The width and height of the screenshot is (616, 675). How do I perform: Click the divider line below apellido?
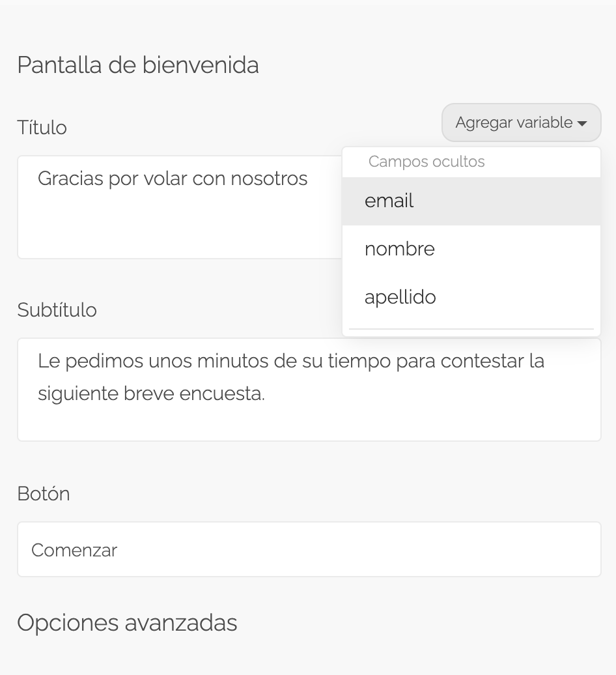pos(471,329)
